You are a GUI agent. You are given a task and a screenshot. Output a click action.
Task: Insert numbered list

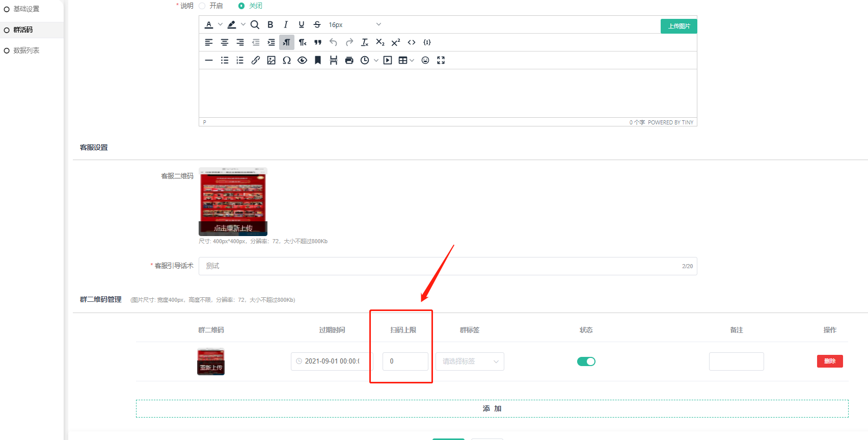pos(240,60)
